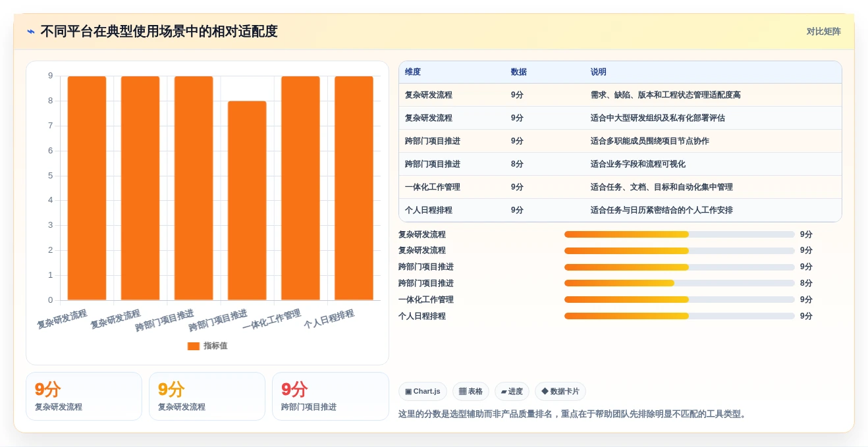
Task: Select the cell 适合业务字段和流程可视化
Action: click(x=638, y=165)
